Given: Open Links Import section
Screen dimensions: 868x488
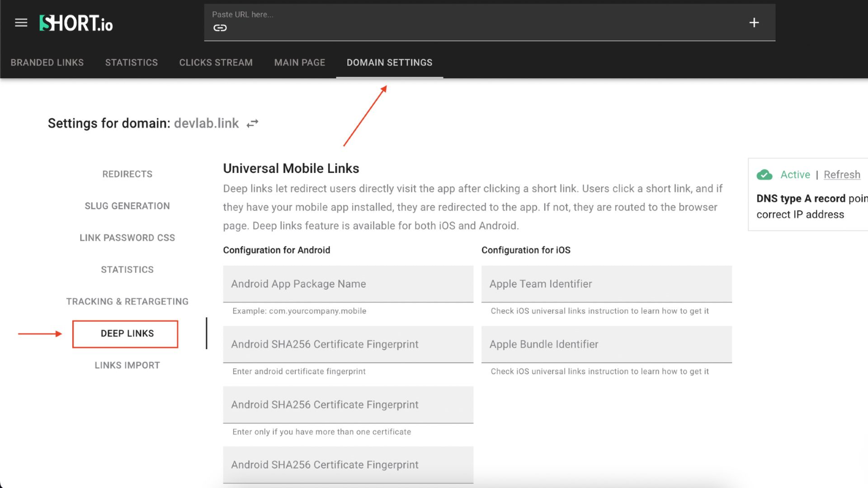Looking at the screenshot, I should coord(127,365).
